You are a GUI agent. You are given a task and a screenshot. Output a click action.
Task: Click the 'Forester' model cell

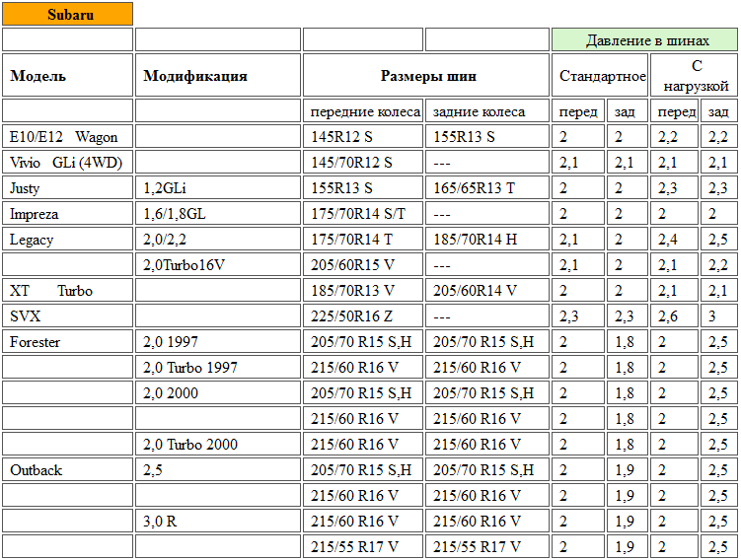pos(67,342)
